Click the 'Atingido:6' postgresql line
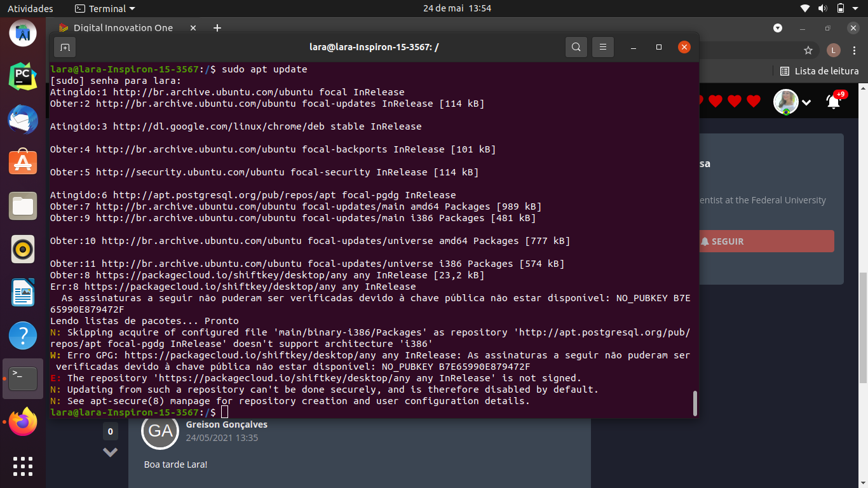Viewport: 868px width, 488px height. coord(253,195)
